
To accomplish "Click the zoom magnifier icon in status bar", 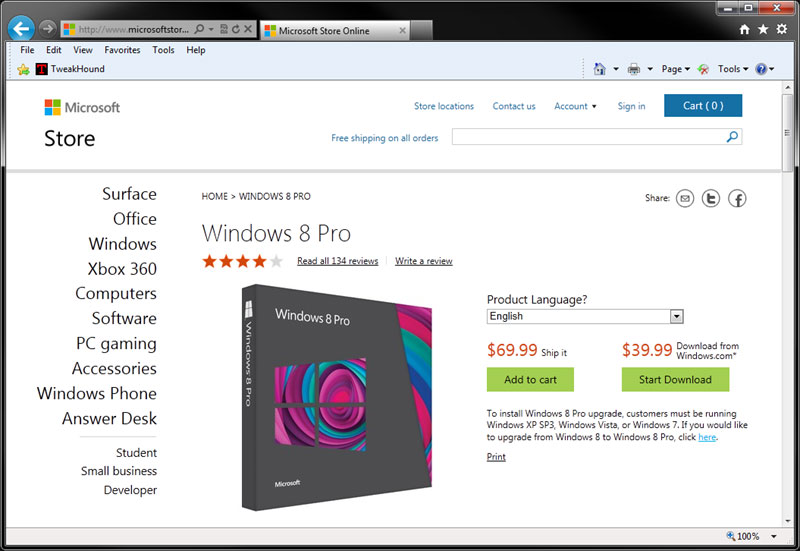I will [x=731, y=536].
